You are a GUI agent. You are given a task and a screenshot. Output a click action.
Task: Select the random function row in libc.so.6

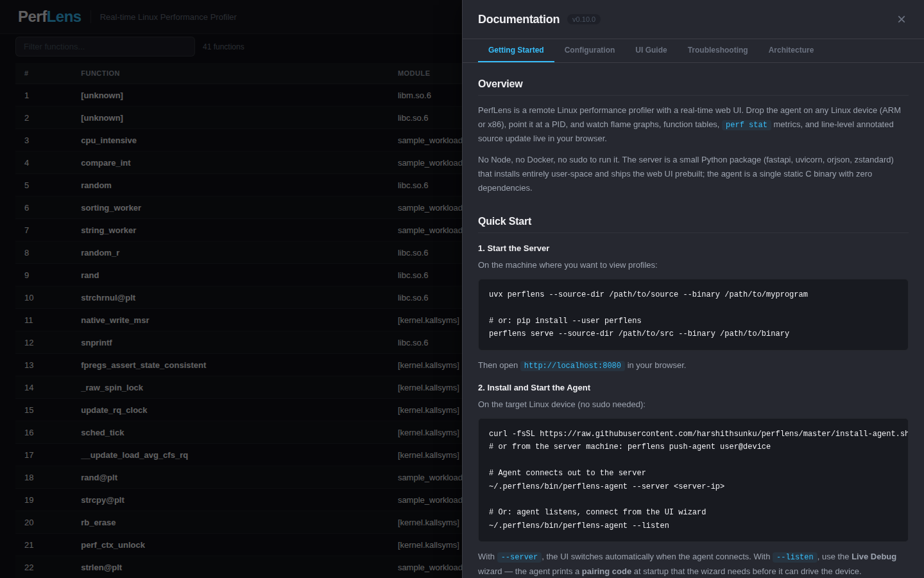(239, 186)
